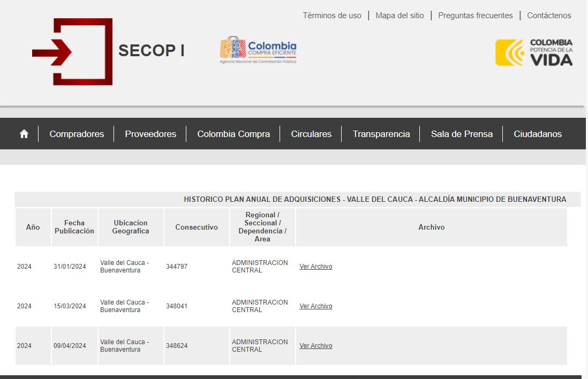Click the SECOP I red arrow logo

72,52
